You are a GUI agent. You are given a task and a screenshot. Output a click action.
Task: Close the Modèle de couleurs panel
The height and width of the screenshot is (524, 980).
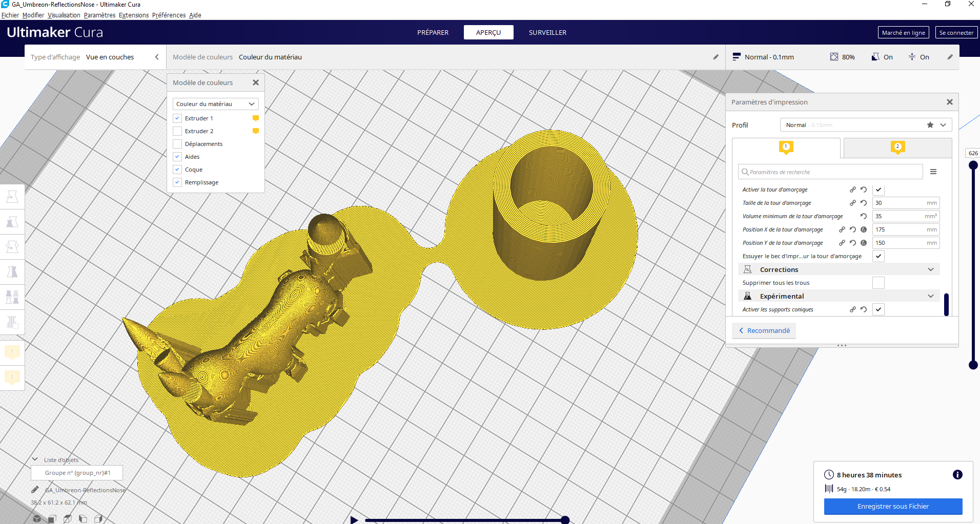point(256,82)
